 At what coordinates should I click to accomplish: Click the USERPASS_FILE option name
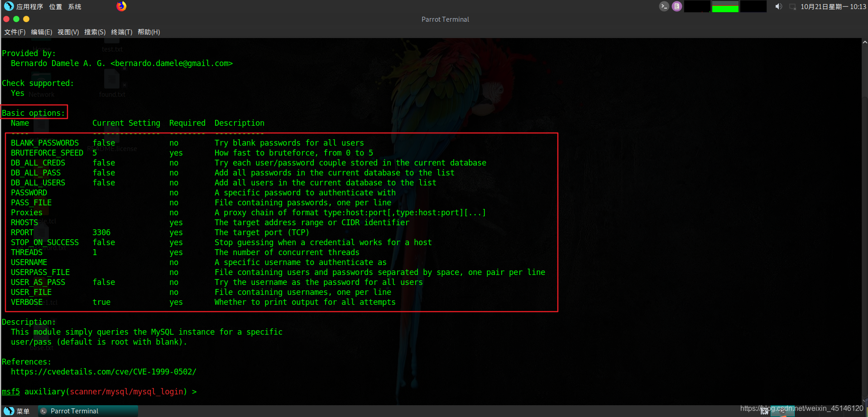pos(40,272)
